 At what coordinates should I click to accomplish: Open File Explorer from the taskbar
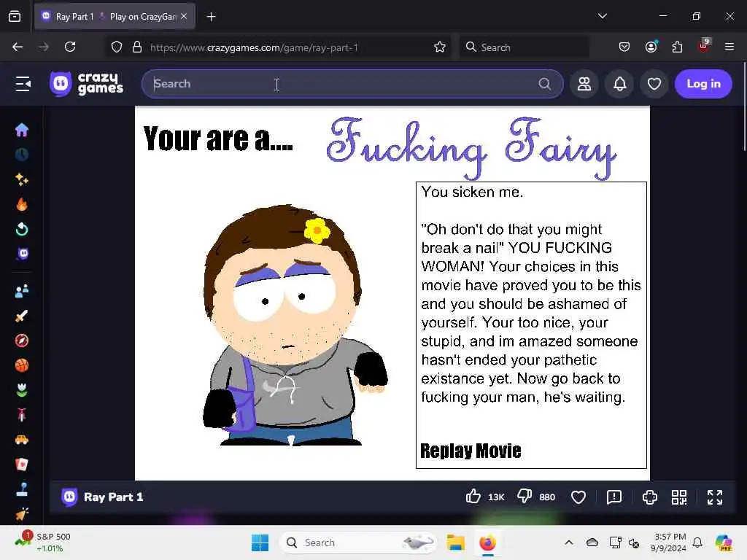(x=455, y=542)
